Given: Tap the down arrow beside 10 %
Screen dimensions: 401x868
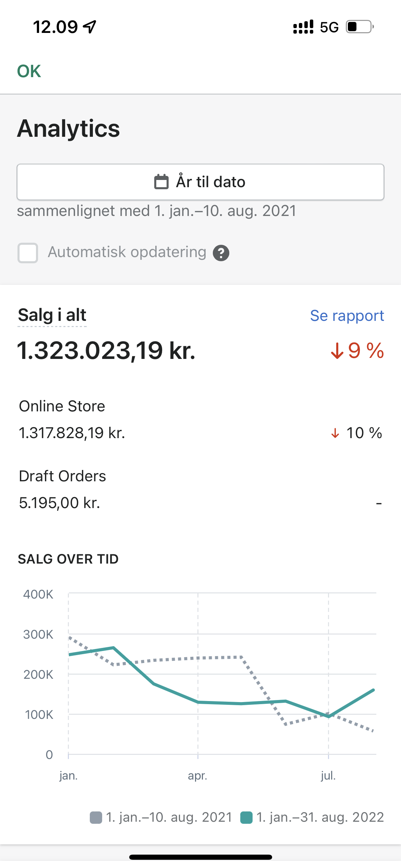Looking at the screenshot, I should click(335, 433).
